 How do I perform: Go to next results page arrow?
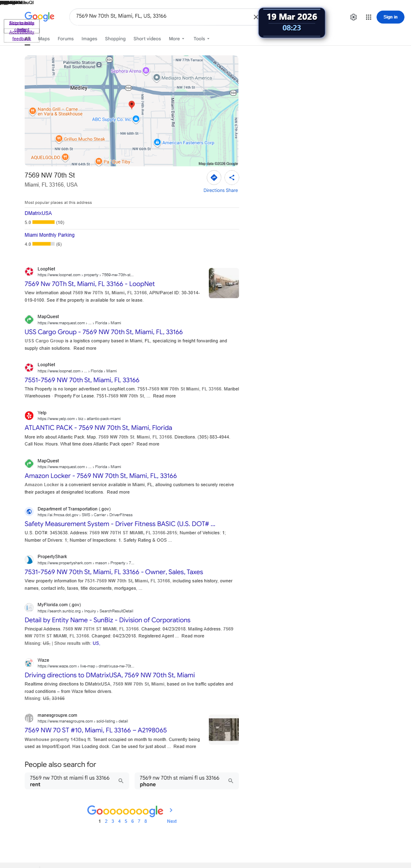click(x=171, y=810)
